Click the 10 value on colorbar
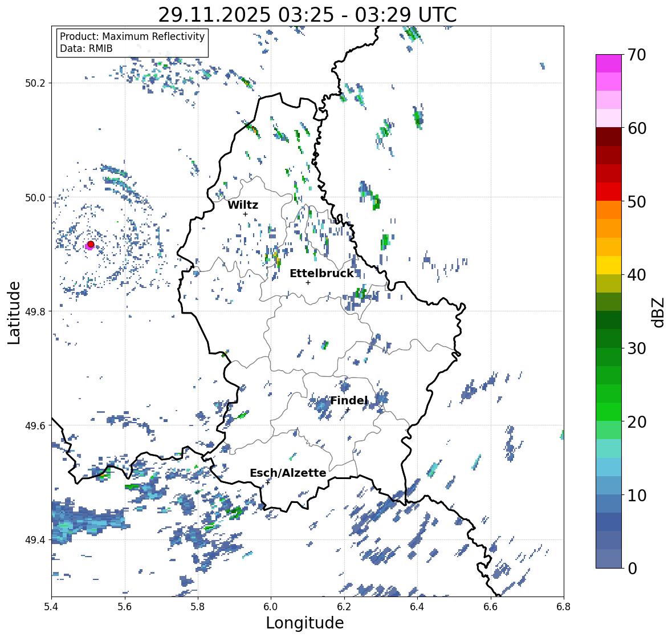The height and width of the screenshot is (637, 672). pyautogui.click(x=637, y=495)
